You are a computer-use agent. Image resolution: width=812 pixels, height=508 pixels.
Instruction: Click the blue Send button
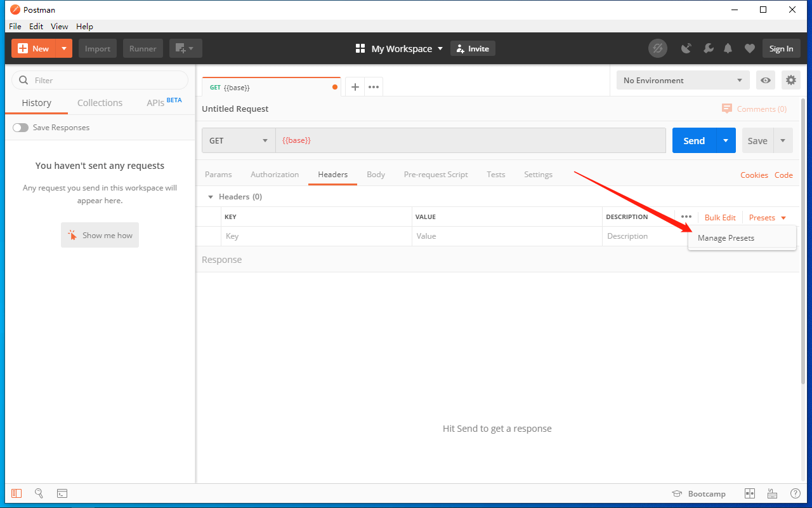(x=694, y=140)
